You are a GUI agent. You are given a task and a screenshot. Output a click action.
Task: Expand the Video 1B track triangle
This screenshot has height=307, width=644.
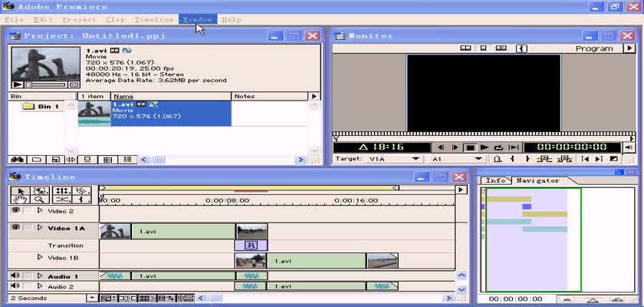coord(40,257)
